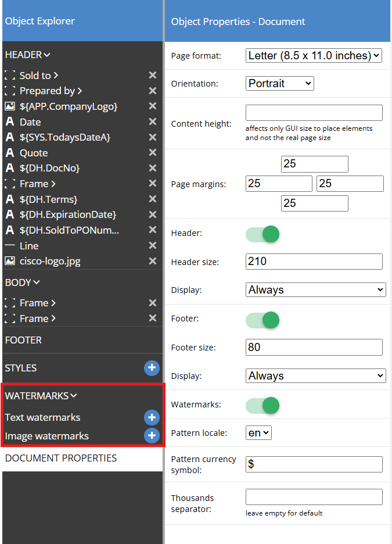The width and height of the screenshot is (392, 544).
Task: Open the Page format dropdown
Action: pyautogui.click(x=314, y=56)
